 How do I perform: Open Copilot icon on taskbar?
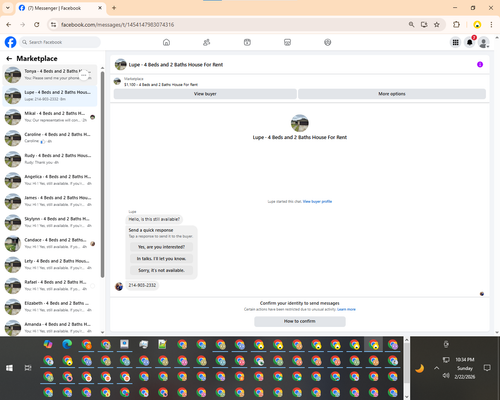[x=48, y=344]
